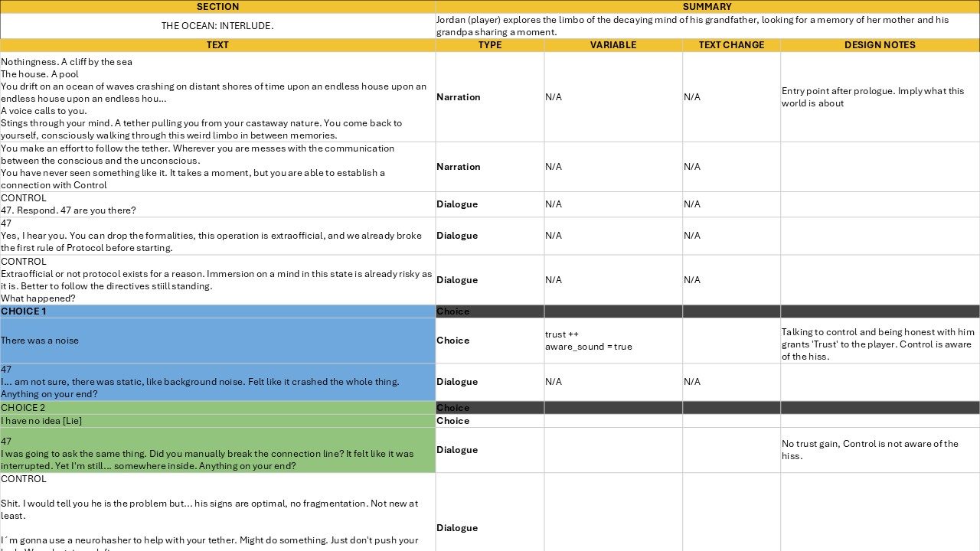Click the VARIABLE column header
980x551 pixels.
point(612,45)
